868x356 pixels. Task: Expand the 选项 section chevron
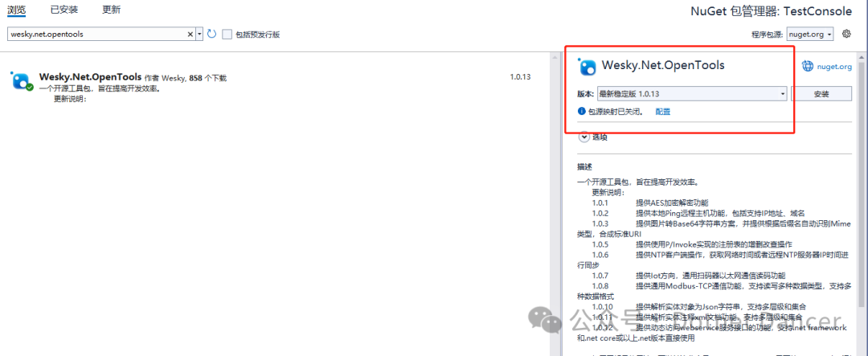(x=584, y=136)
